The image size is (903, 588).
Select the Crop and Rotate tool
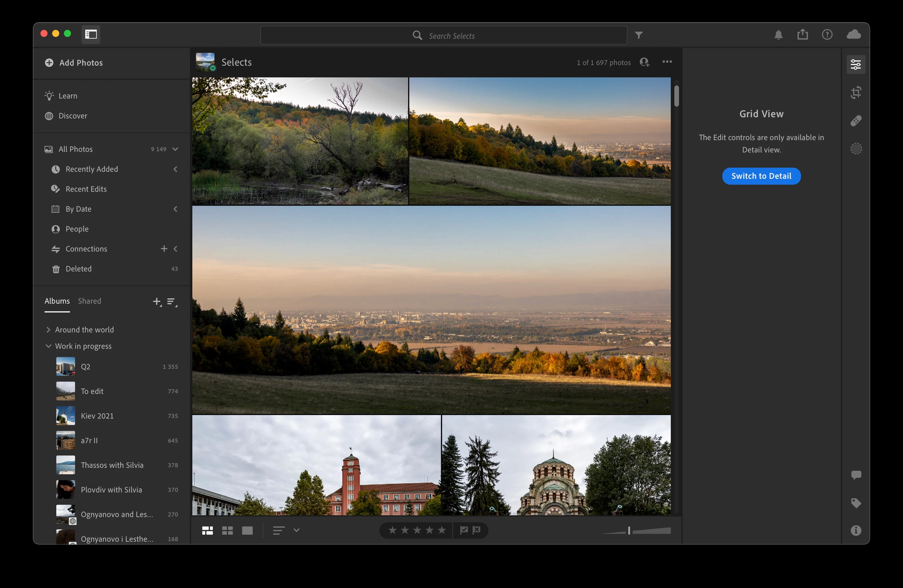(x=856, y=93)
